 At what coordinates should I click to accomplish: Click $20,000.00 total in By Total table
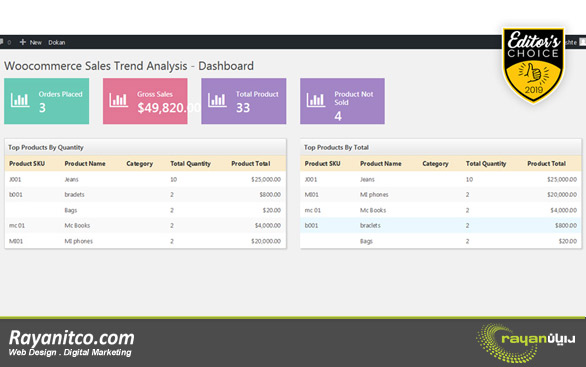tap(562, 195)
